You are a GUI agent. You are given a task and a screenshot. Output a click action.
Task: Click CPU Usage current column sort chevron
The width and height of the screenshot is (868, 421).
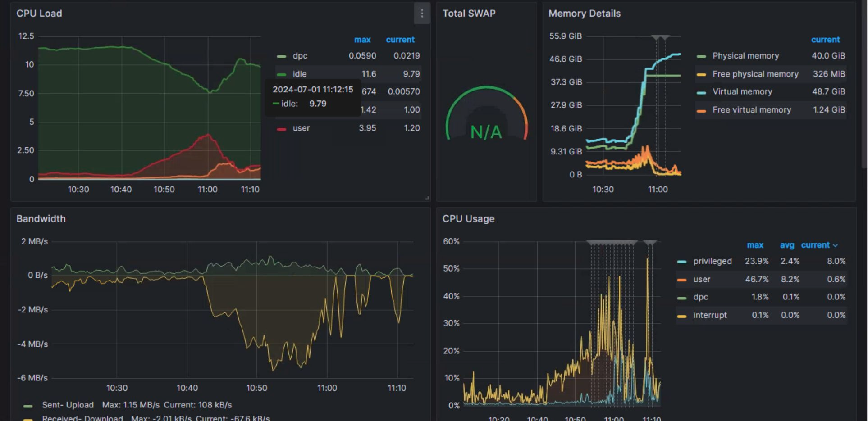click(835, 245)
